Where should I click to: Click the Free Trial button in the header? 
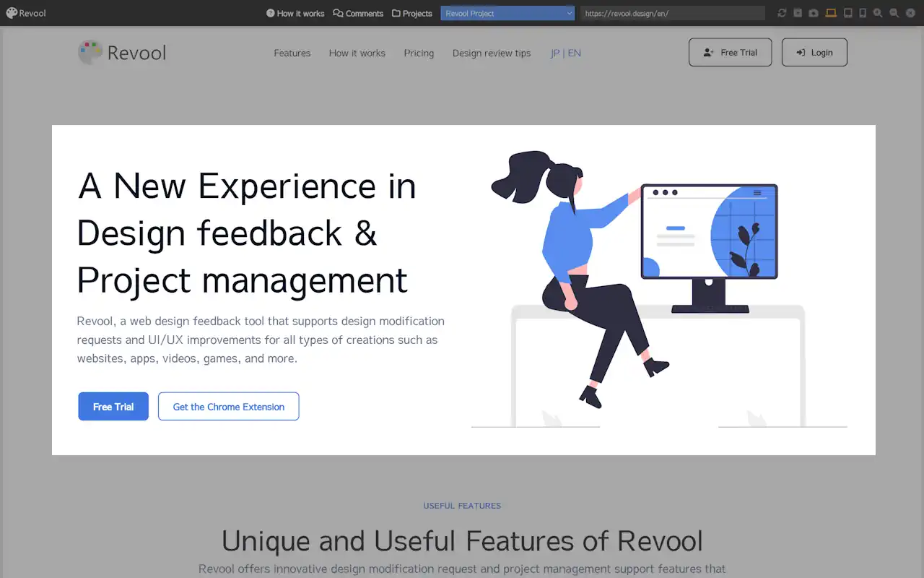731,52
